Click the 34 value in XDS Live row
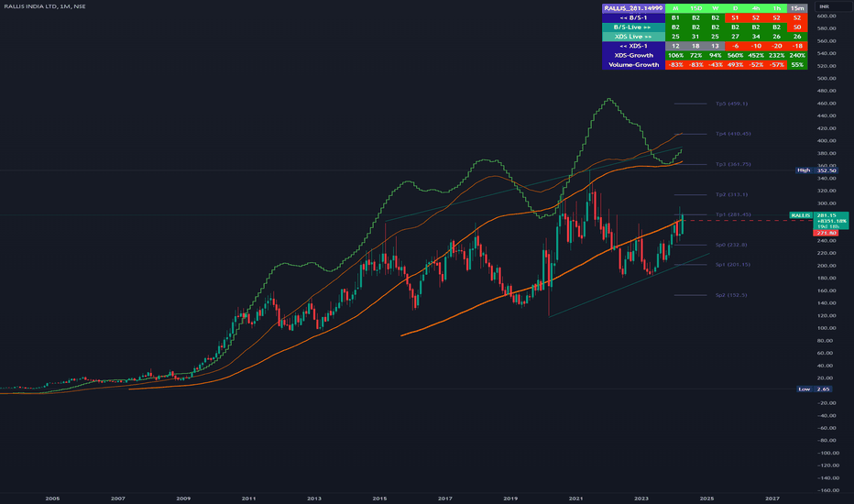Image resolution: width=854 pixels, height=504 pixels. 756,37
